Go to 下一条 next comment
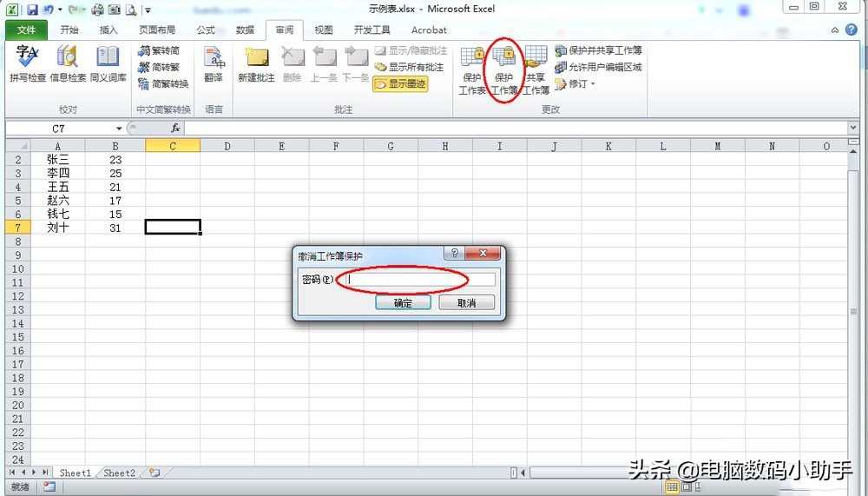The width and height of the screenshot is (868, 496). coord(355,63)
